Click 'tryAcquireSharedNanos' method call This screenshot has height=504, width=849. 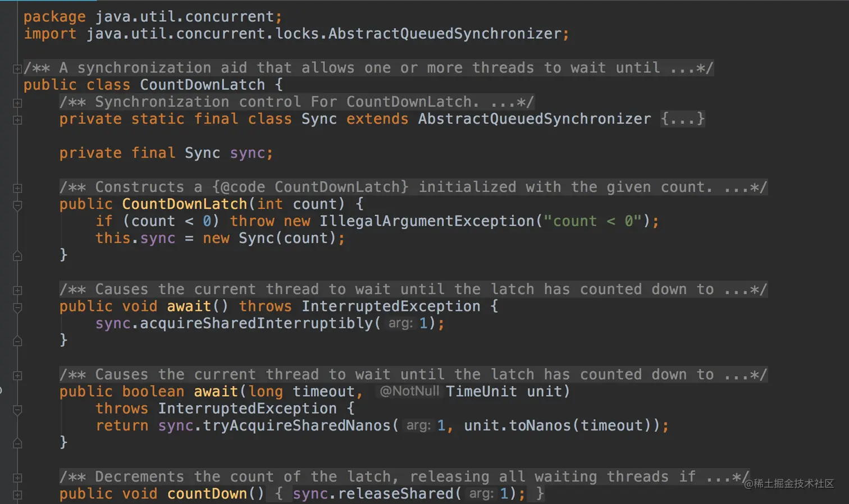(296, 426)
